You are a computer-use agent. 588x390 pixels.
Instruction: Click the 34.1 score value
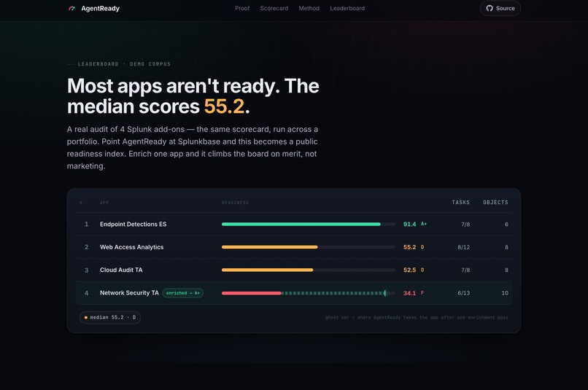409,293
